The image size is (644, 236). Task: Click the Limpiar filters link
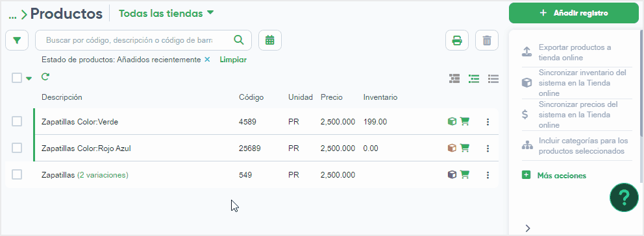[x=233, y=60]
